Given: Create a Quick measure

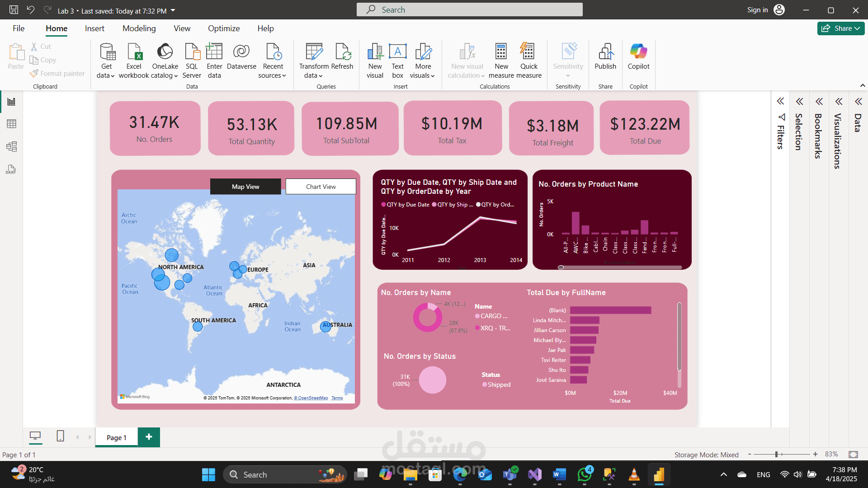Looking at the screenshot, I should [528, 61].
